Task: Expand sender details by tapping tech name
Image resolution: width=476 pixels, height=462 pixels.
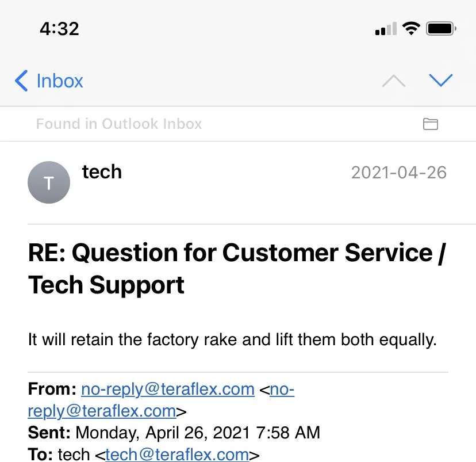Action: pos(102,172)
